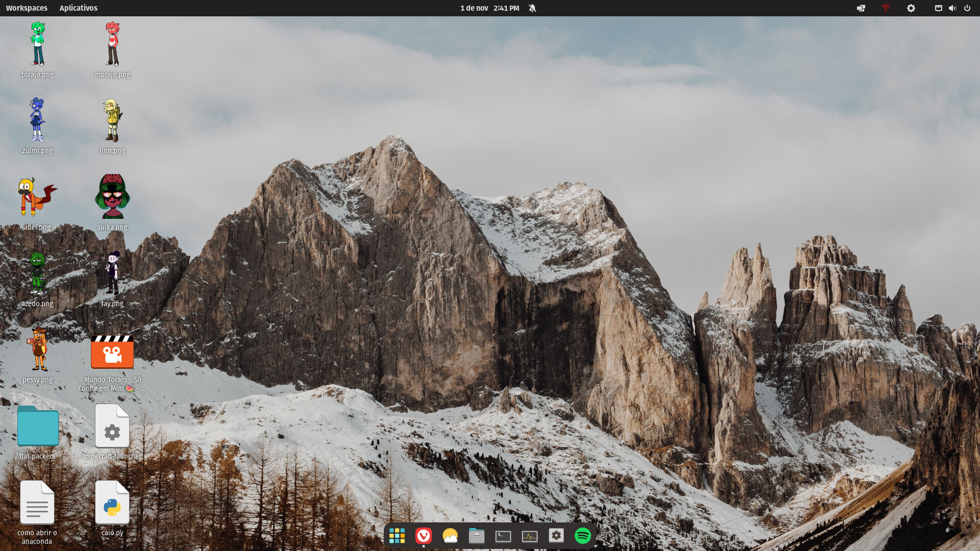
Task: Open the file manager from the dock
Action: (x=476, y=536)
